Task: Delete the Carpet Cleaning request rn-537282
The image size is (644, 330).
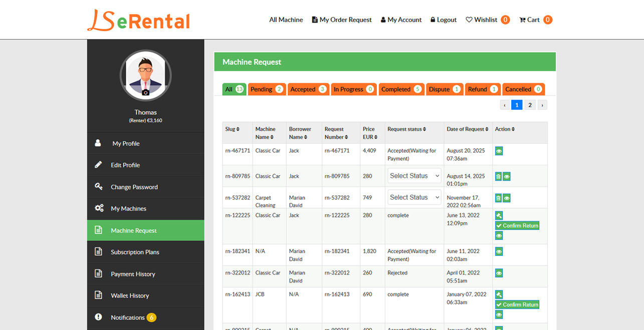Action: (498, 198)
